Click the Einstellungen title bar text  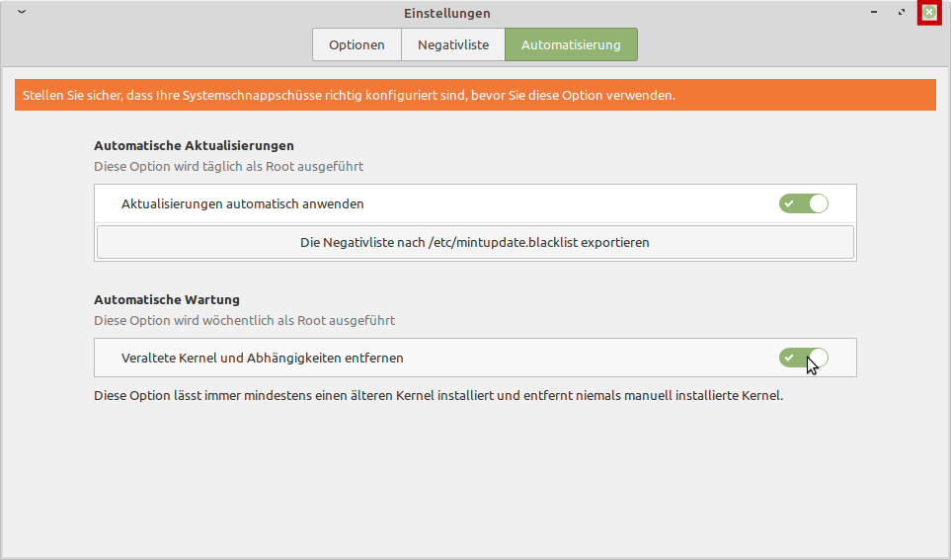tap(446, 13)
